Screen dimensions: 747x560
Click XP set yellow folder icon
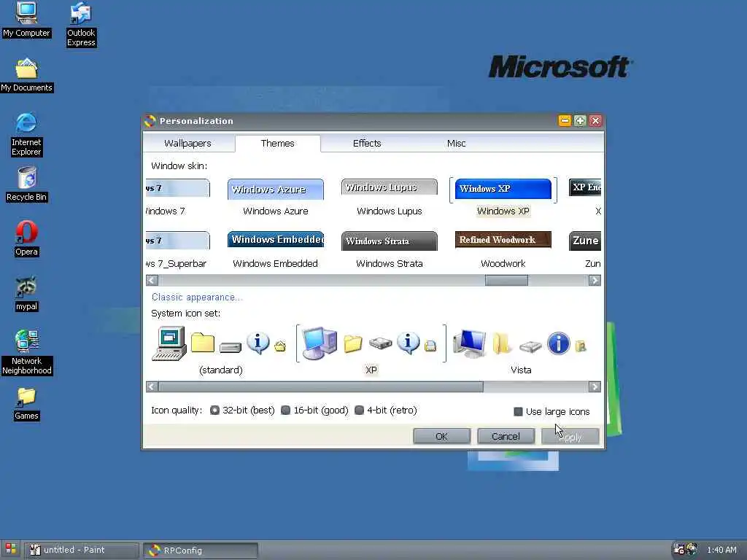[353, 344]
